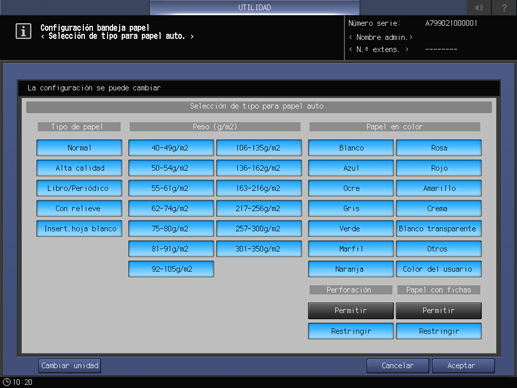Toggle the Normal paper type

pos(79,148)
